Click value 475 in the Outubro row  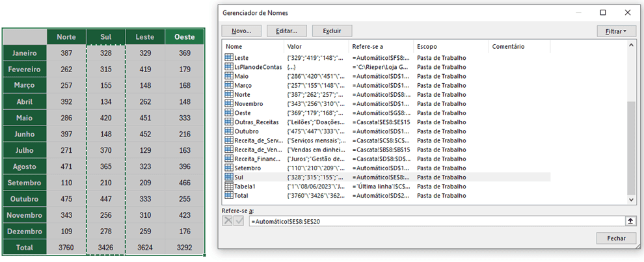point(66,199)
